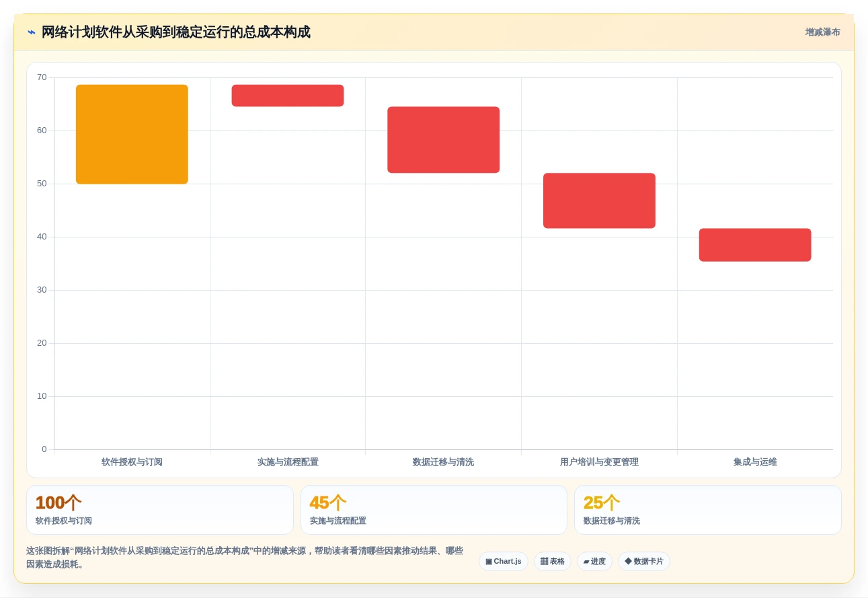
Task: Click the y-axis value 30
Action: [x=42, y=290]
